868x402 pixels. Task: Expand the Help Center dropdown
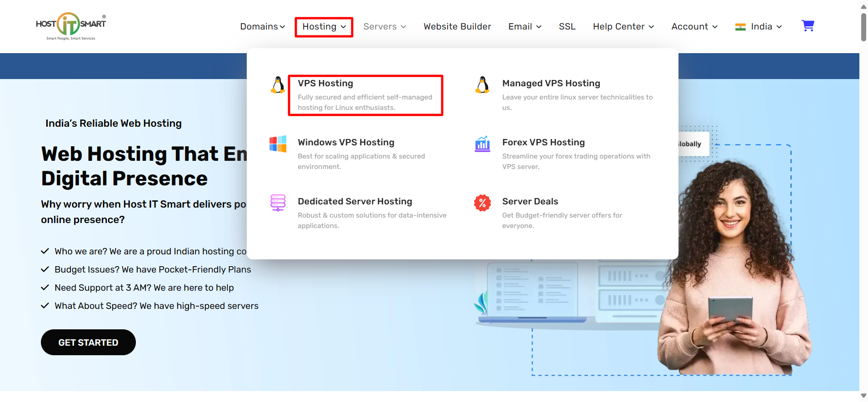point(624,27)
